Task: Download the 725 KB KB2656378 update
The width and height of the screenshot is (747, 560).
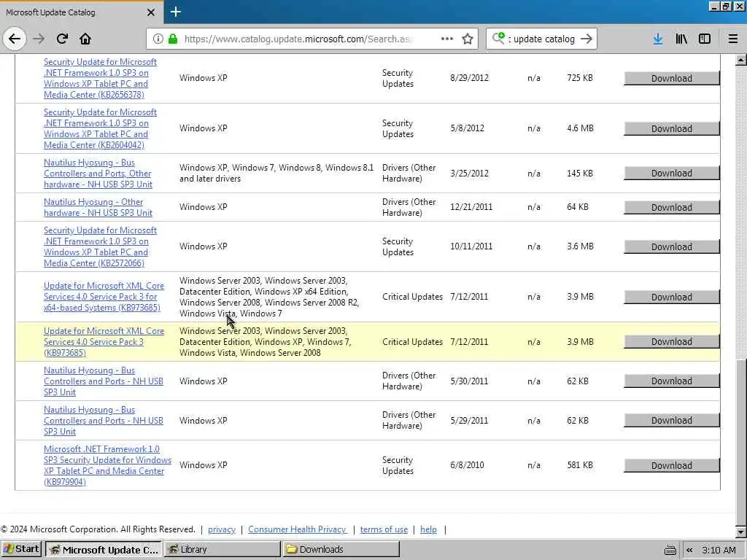Action: 672,78
